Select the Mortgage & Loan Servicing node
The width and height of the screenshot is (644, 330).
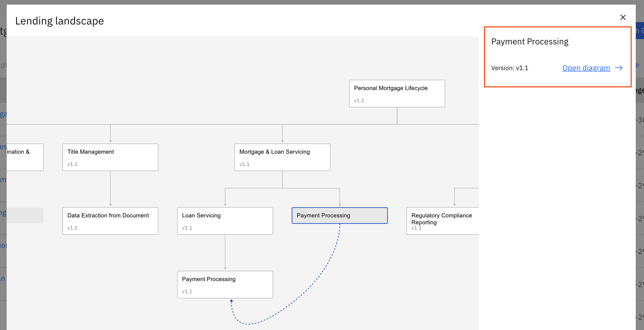[x=282, y=157]
